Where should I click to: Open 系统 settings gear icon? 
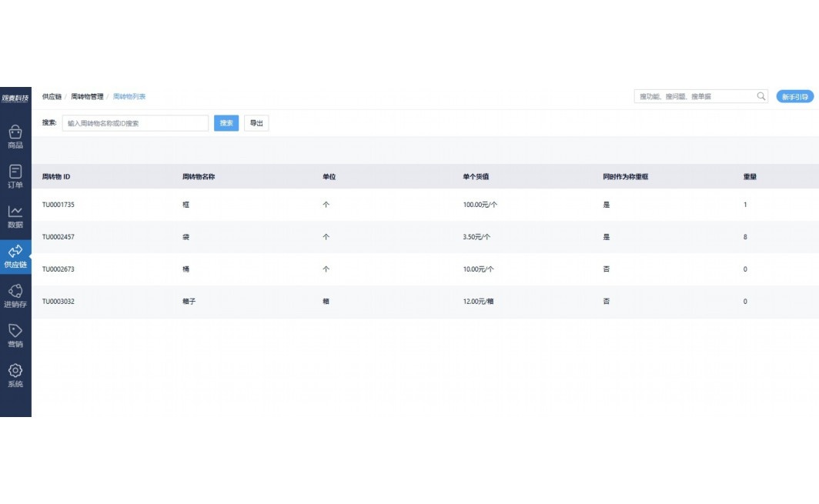coord(15,375)
